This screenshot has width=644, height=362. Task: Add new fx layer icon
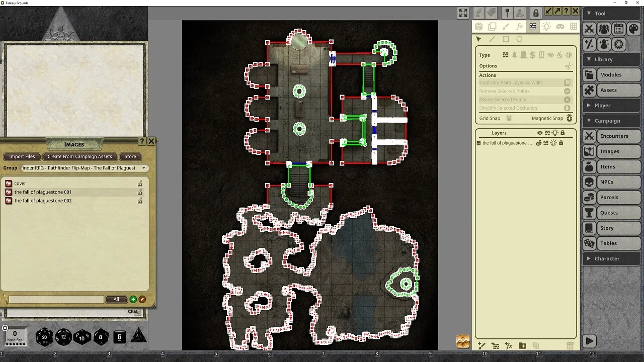click(509, 345)
